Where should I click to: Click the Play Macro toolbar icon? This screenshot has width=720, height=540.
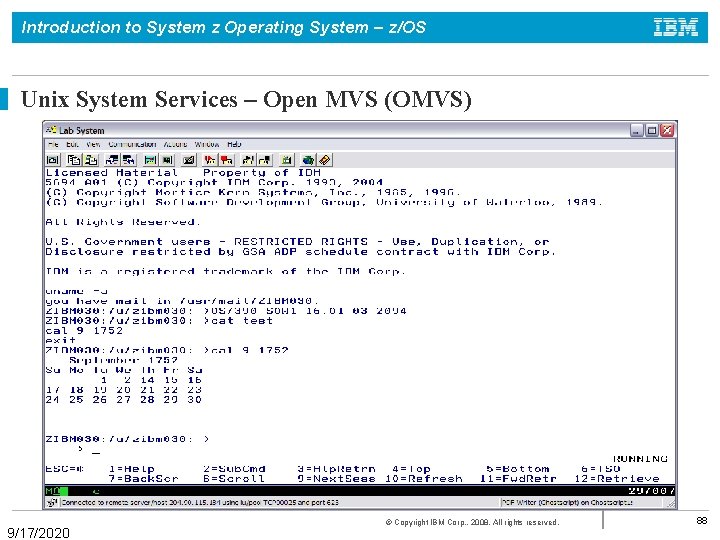[248, 160]
